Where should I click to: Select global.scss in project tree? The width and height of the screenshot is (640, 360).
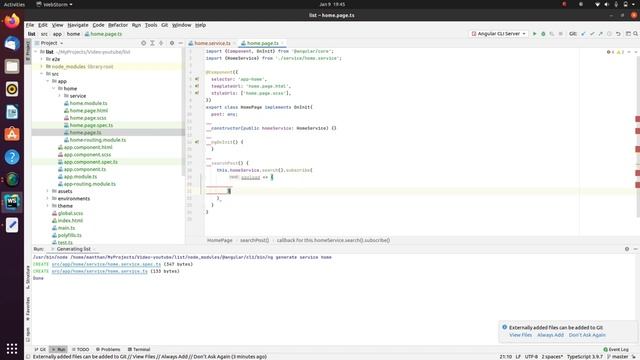[x=70, y=213]
